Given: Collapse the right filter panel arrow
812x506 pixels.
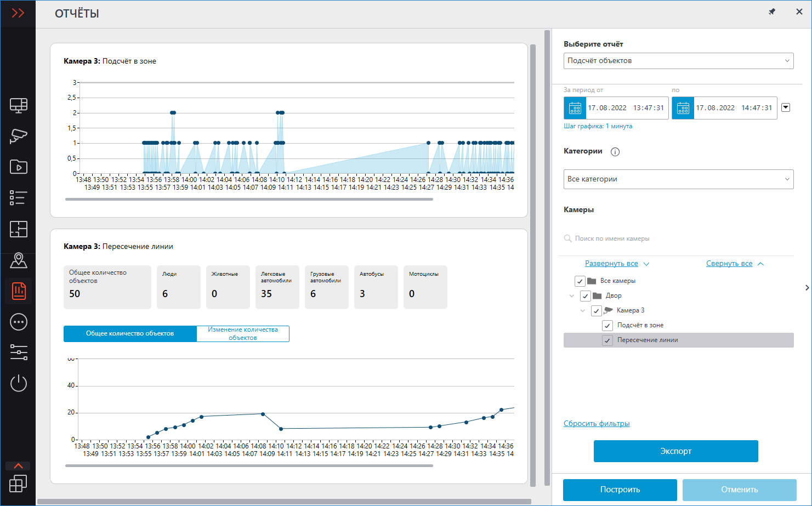Looking at the screenshot, I should pyautogui.click(x=807, y=287).
